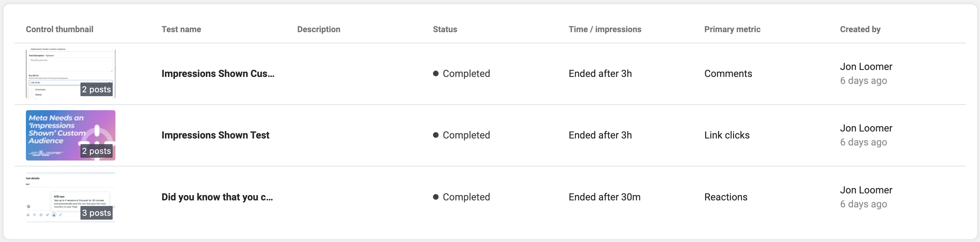Sort by the Status column header

tap(445, 29)
